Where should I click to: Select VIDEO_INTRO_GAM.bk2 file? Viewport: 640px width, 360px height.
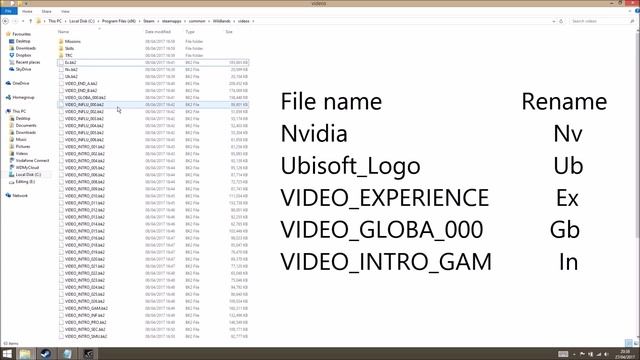(x=153, y=308)
